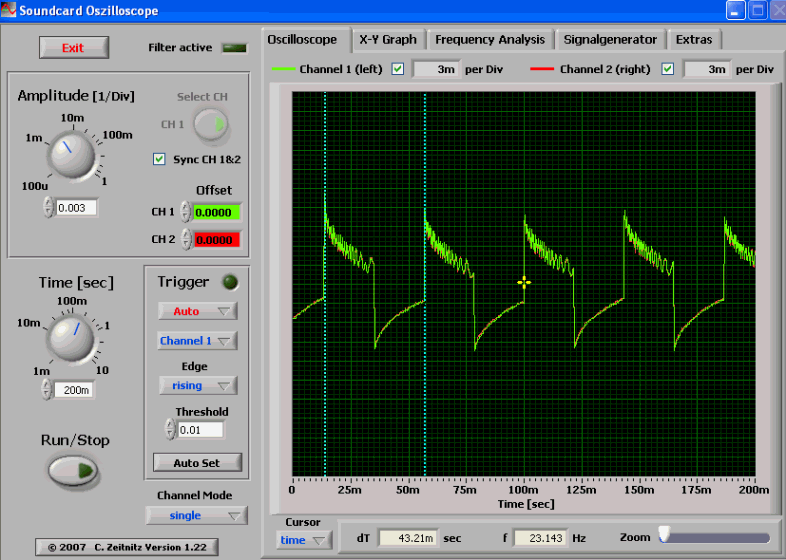Open the Signalgenerator tab
786x560 pixels.
tap(610, 40)
